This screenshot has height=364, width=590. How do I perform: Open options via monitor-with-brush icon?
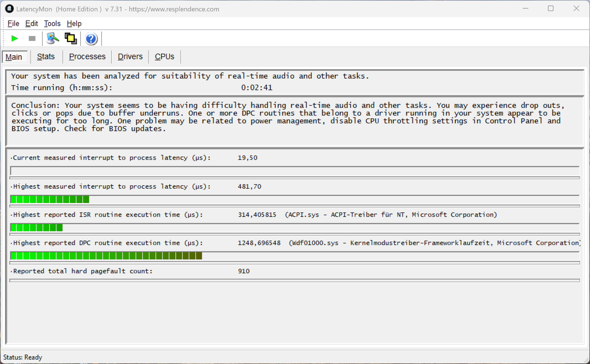tap(53, 38)
